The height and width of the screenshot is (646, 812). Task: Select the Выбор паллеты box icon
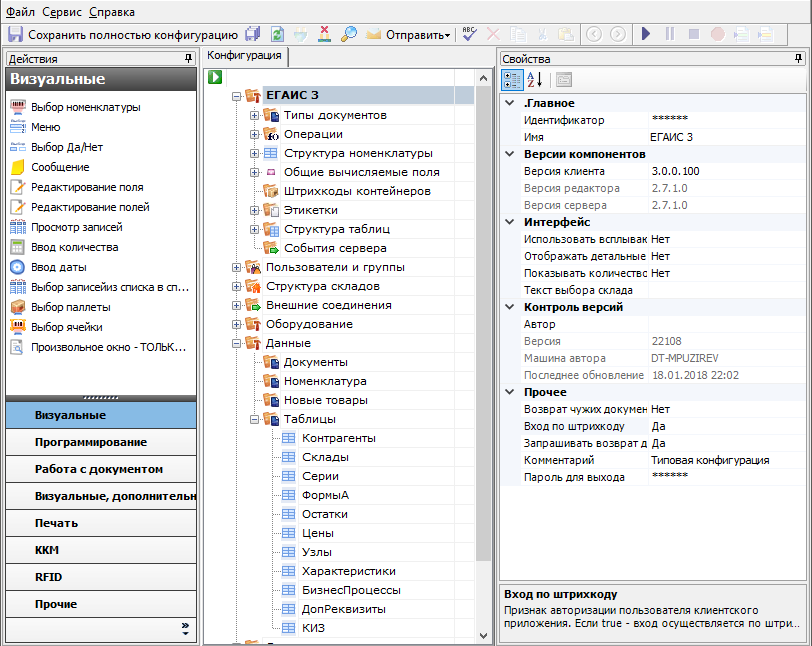click(x=18, y=307)
